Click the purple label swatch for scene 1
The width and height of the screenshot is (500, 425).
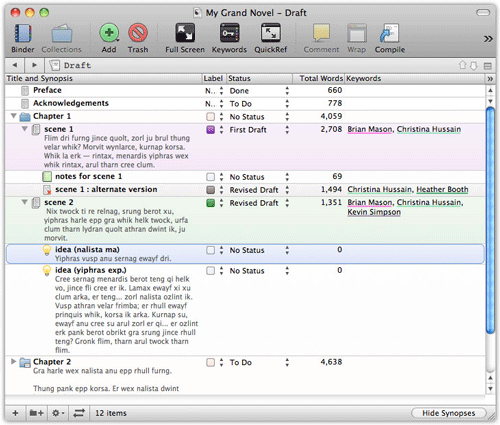pyautogui.click(x=210, y=130)
